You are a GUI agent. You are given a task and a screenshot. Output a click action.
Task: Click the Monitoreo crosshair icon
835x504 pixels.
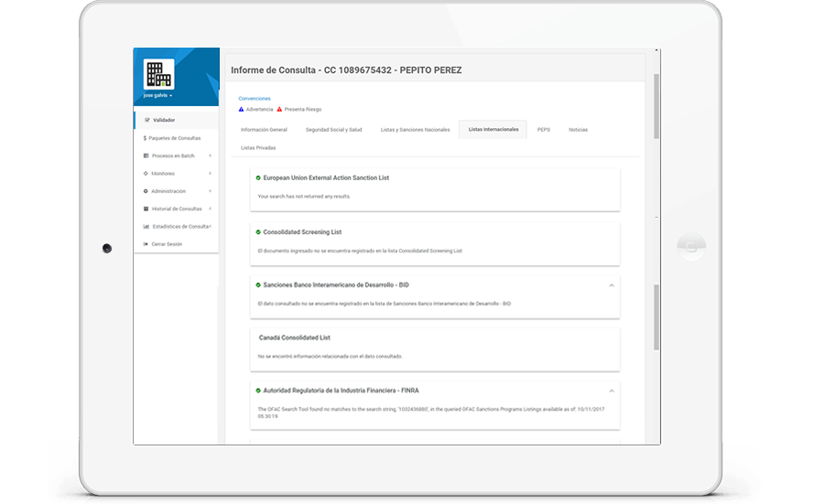pos(146,173)
